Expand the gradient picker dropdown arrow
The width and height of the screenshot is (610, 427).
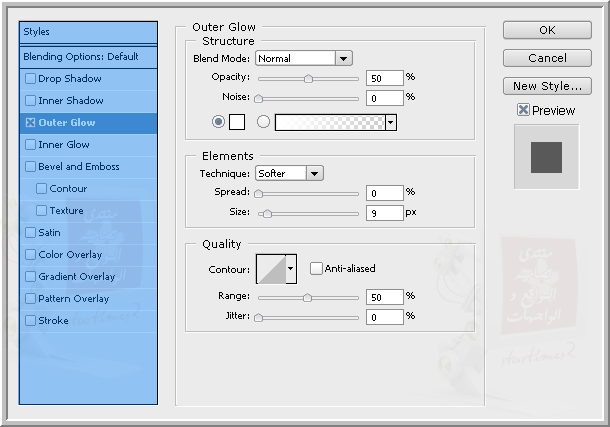[x=390, y=122]
